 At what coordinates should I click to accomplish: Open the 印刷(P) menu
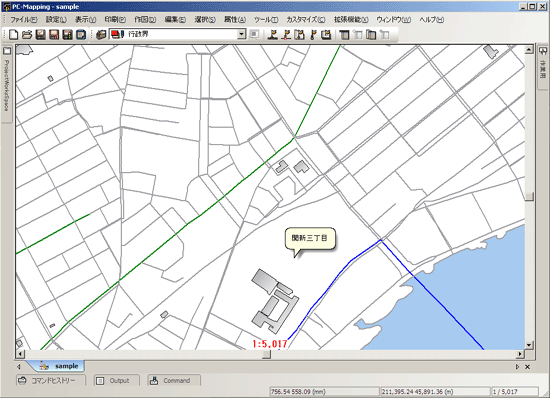[115, 20]
